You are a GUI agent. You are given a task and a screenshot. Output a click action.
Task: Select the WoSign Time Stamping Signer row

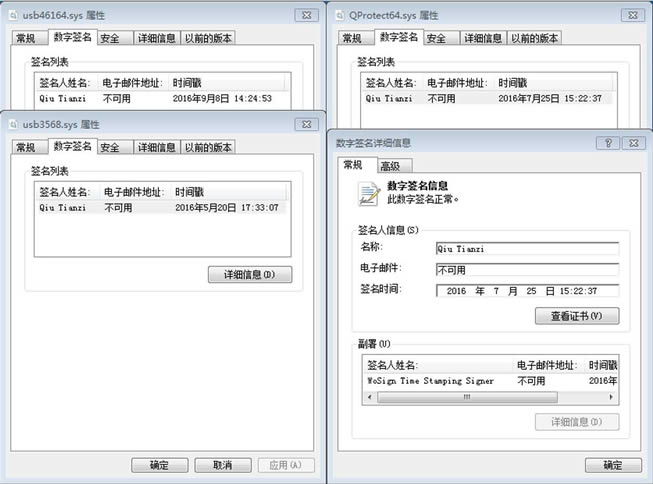pos(431,381)
